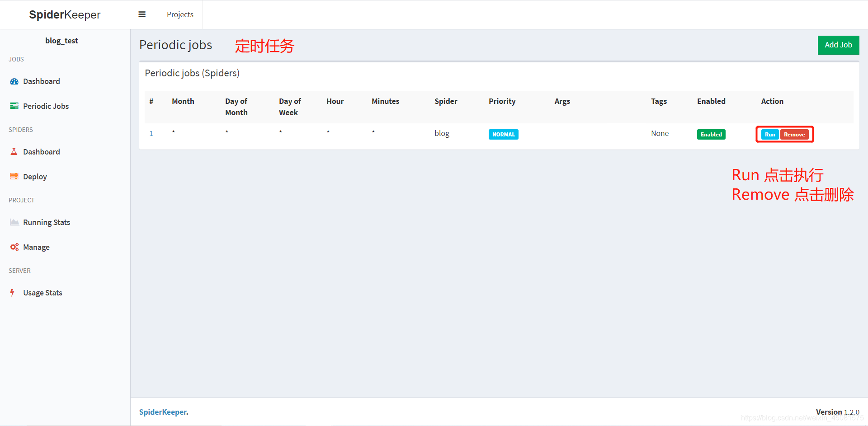Viewport: 868px width, 426px height.
Task: Open Usage Stats page
Action: (x=42, y=293)
